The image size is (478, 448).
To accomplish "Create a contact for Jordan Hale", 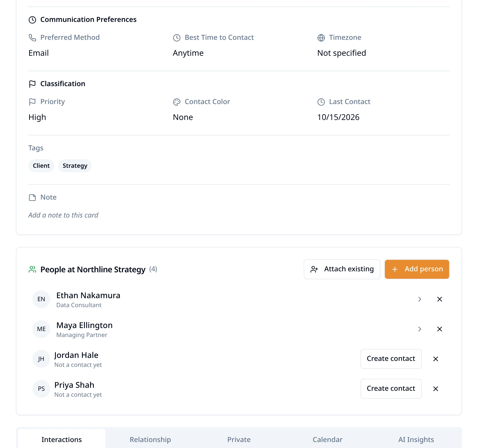I will coord(391,359).
